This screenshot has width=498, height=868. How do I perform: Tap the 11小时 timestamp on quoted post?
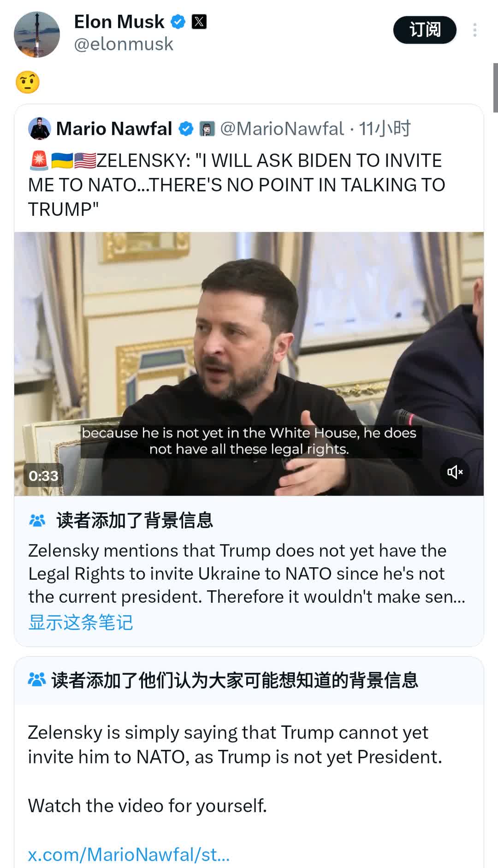(385, 129)
